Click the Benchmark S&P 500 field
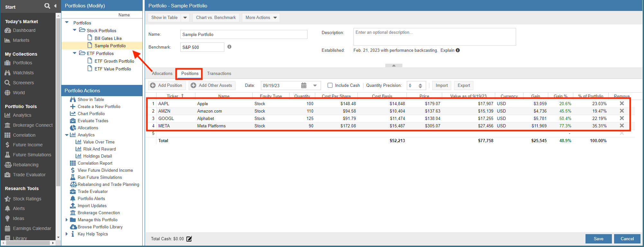Viewport: 644px width, 247px height. coord(202,47)
